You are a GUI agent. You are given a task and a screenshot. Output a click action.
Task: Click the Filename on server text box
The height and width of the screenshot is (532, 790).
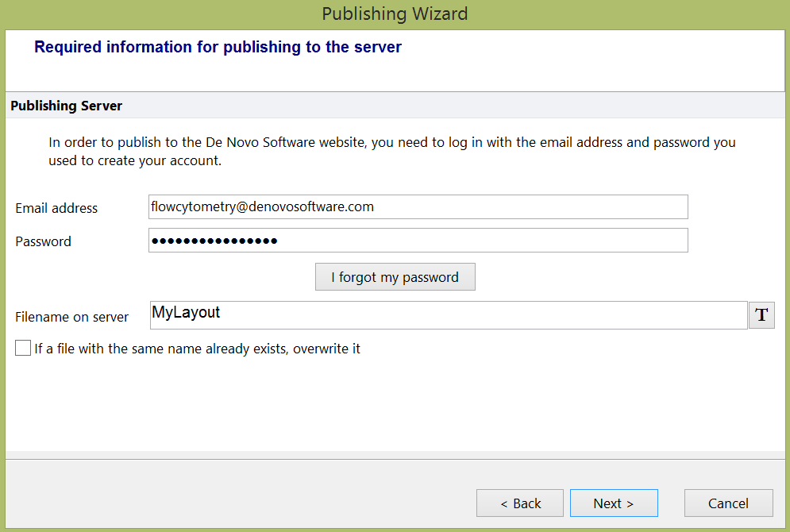point(448,315)
